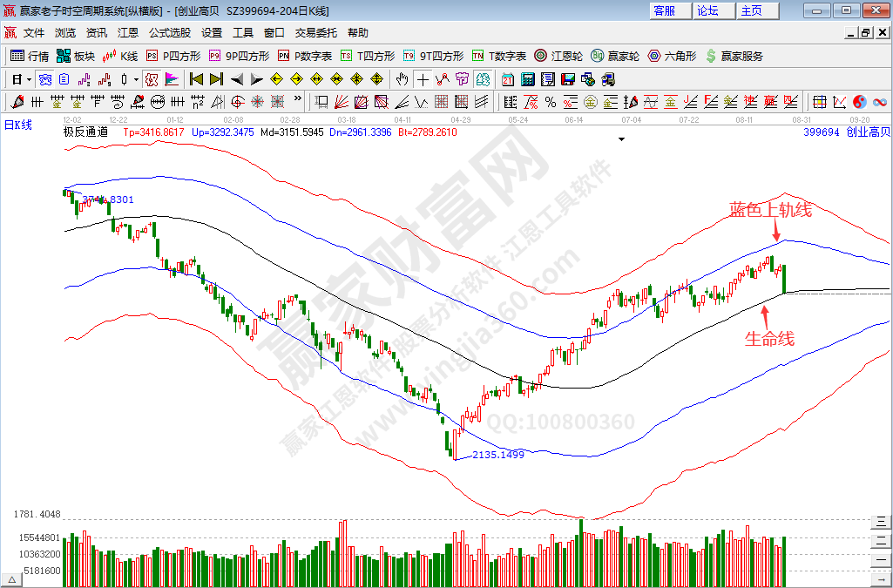Toggle the yin-yang indicator icon
Screen dimensions: 893x588
[x=859, y=101]
